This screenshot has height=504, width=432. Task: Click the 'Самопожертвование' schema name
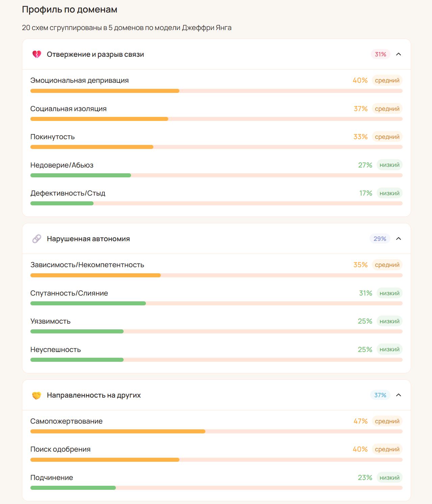click(66, 421)
